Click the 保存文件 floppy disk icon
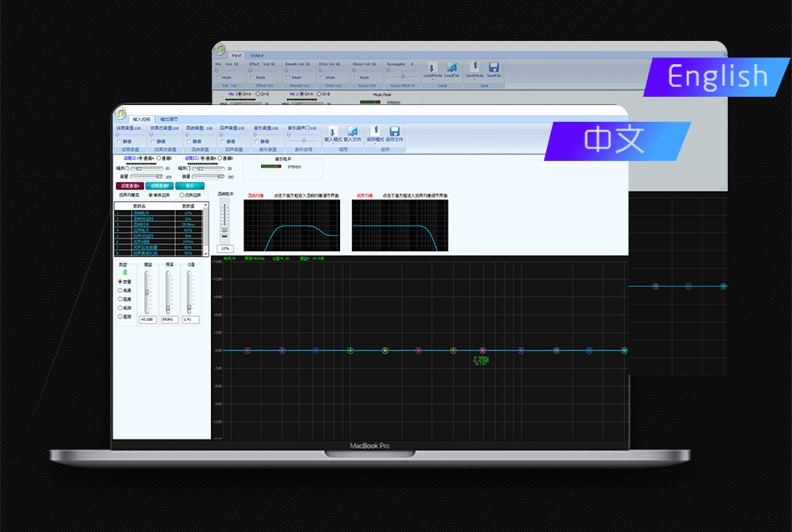The height and width of the screenshot is (532, 792). [x=394, y=131]
